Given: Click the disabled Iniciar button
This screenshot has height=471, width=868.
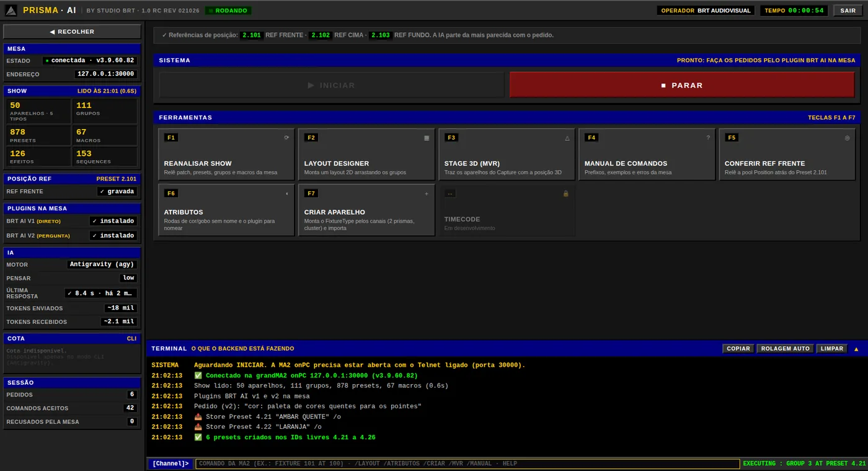Looking at the screenshot, I should point(332,85).
